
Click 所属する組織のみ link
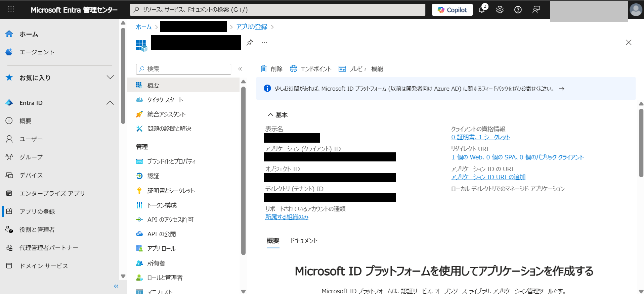287,217
